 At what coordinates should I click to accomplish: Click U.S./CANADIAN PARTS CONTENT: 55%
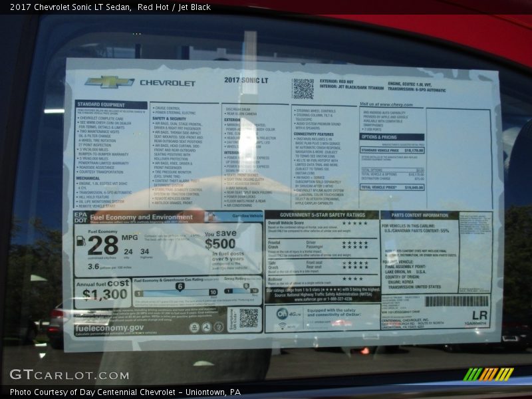coord(417,231)
